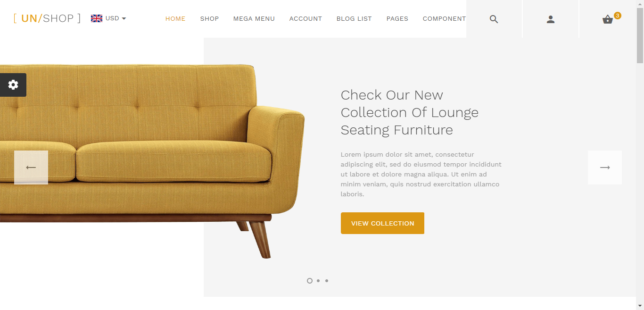Select the third slider dot

pyautogui.click(x=327, y=281)
